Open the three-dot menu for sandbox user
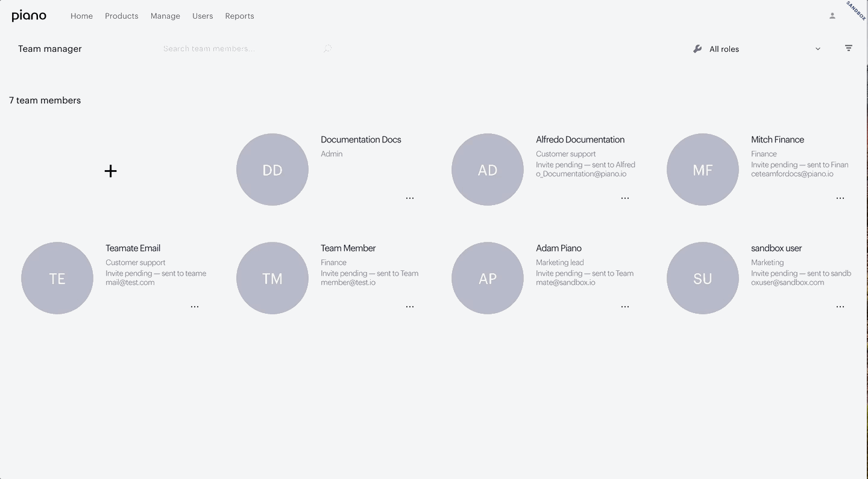The image size is (868, 479). point(840,306)
